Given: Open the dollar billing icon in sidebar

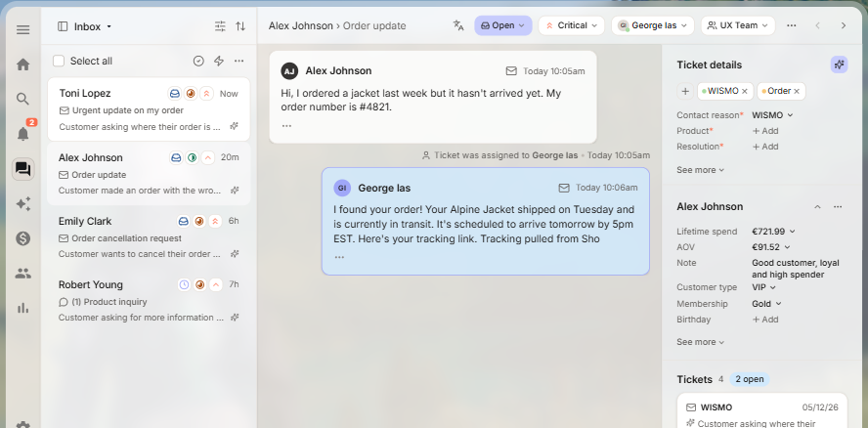Looking at the screenshot, I should (22, 238).
